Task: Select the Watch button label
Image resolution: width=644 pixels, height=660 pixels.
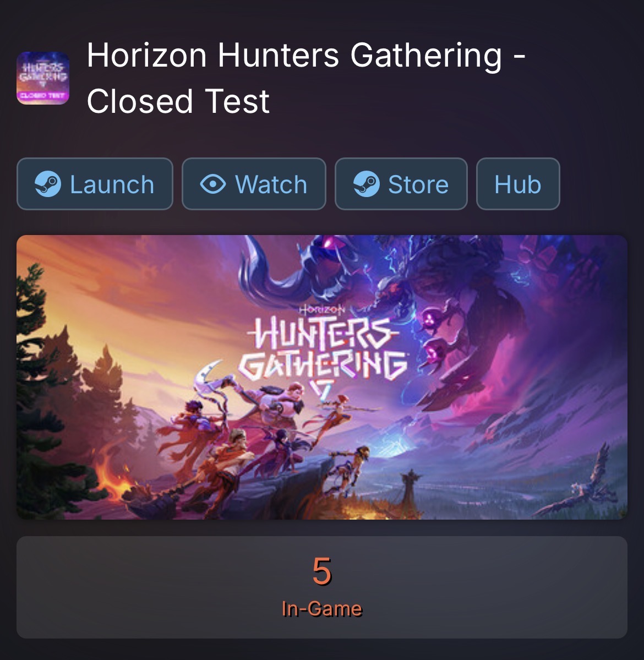Action: coord(271,184)
